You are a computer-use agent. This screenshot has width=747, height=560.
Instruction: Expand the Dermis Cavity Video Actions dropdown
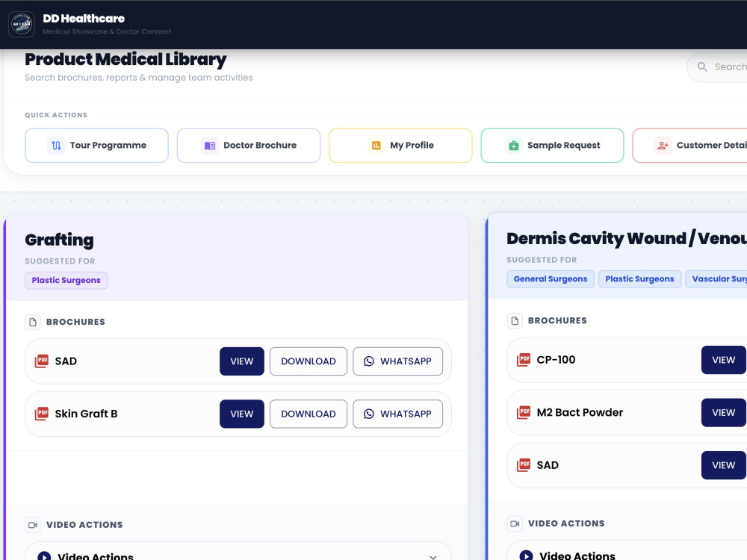627,550
